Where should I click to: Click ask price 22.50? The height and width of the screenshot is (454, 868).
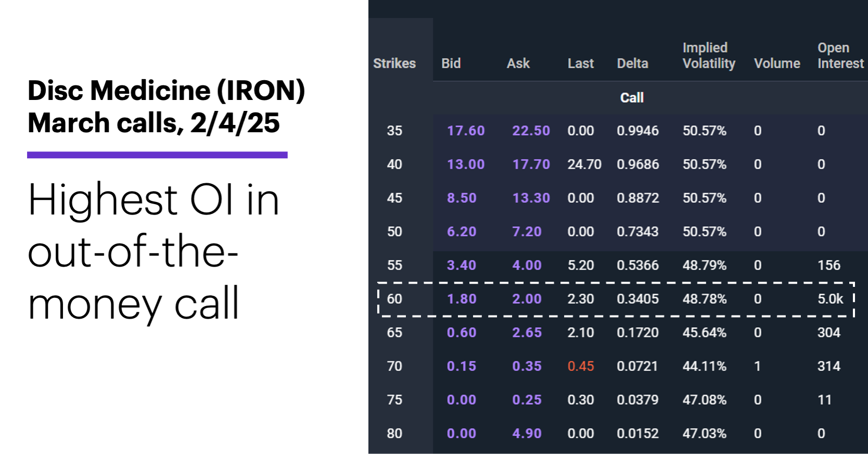(x=531, y=131)
